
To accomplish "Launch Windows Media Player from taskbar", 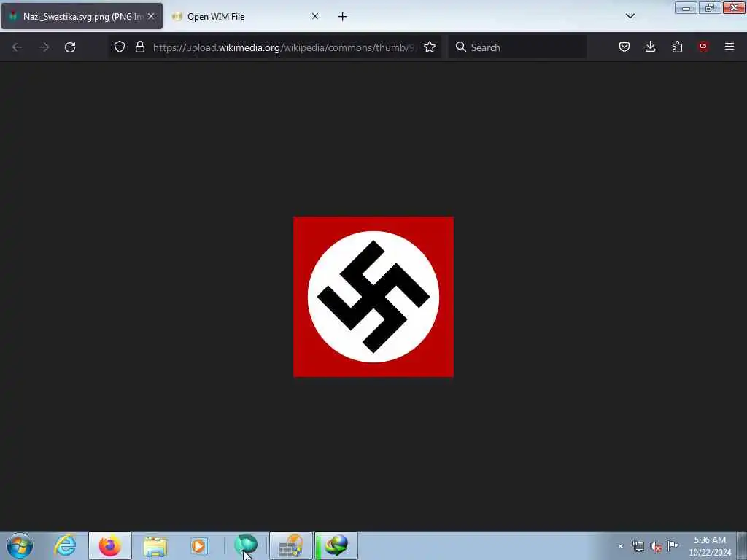I will (x=200, y=545).
